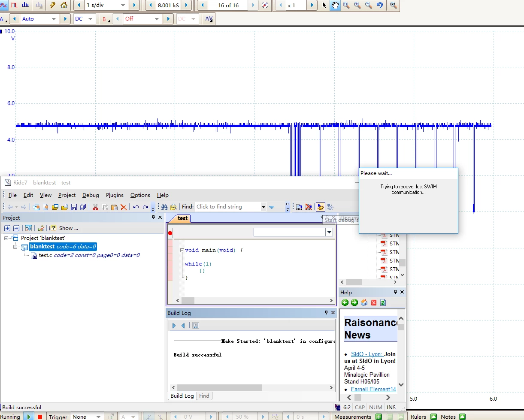This screenshot has height=420, width=524.
Task: Click the home icon in Help panel
Action: (364, 302)
